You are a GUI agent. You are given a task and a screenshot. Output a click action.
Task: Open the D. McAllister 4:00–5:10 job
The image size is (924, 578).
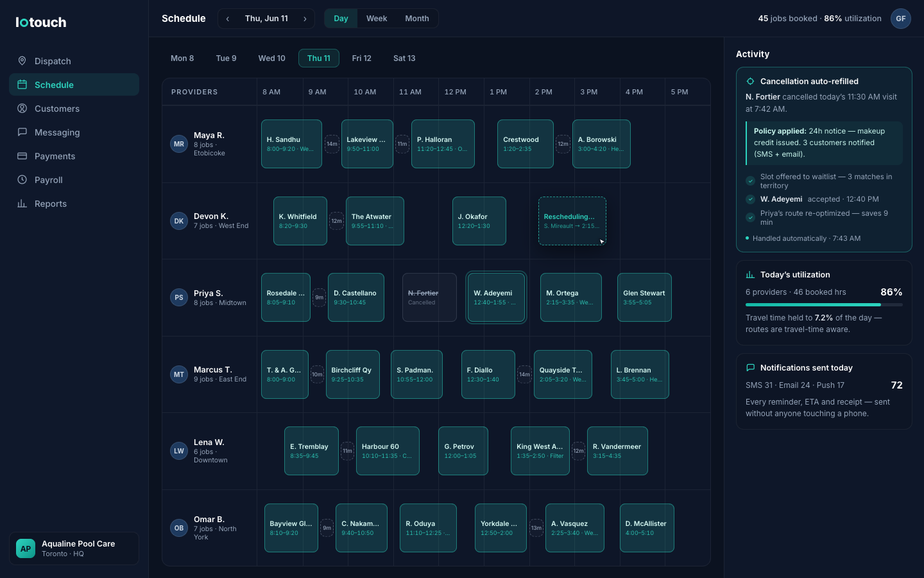647,528
